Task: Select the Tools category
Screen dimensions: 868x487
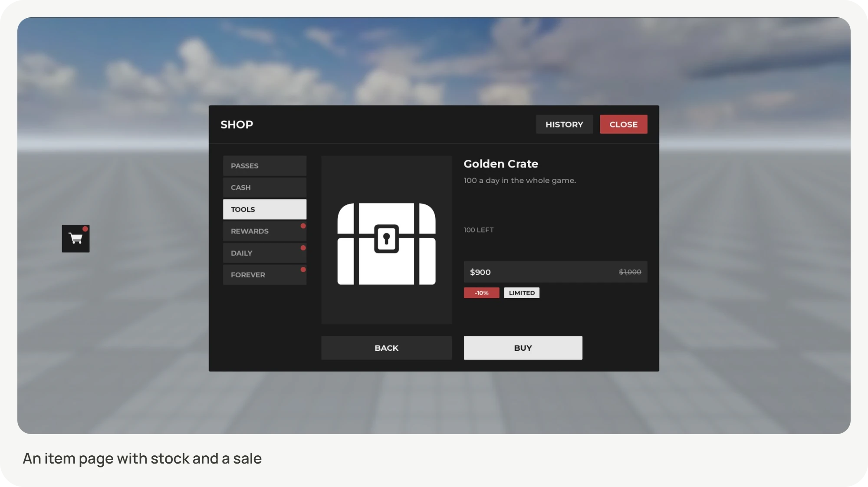Action: pyautogui.click(x=265, y=209)
